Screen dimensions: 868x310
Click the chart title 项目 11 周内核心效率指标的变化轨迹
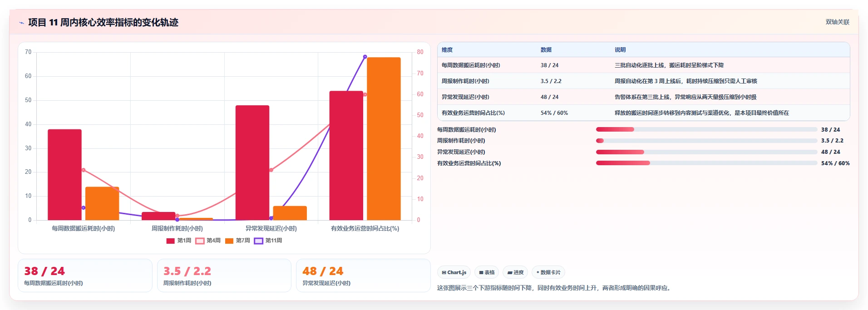103,22
